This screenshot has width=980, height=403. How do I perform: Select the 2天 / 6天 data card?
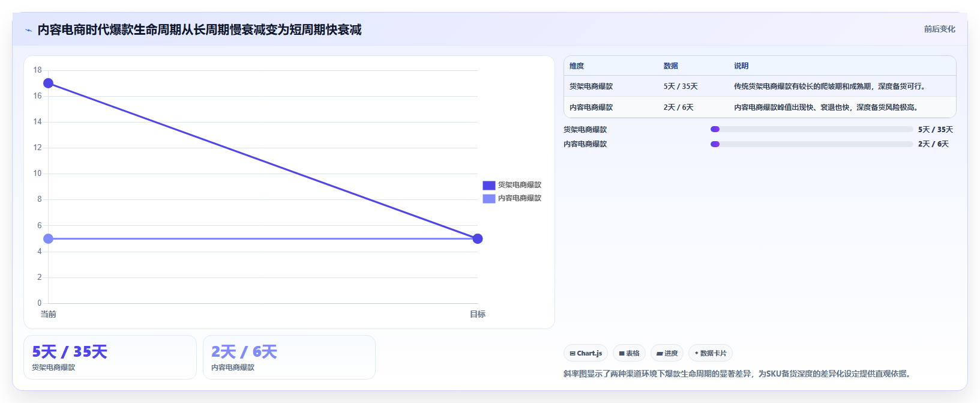[289, 357]
